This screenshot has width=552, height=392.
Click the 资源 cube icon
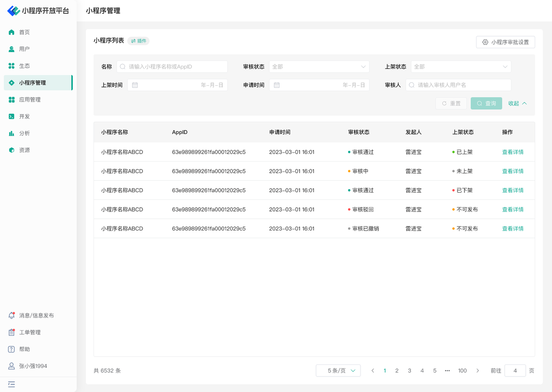pos(12,150)
